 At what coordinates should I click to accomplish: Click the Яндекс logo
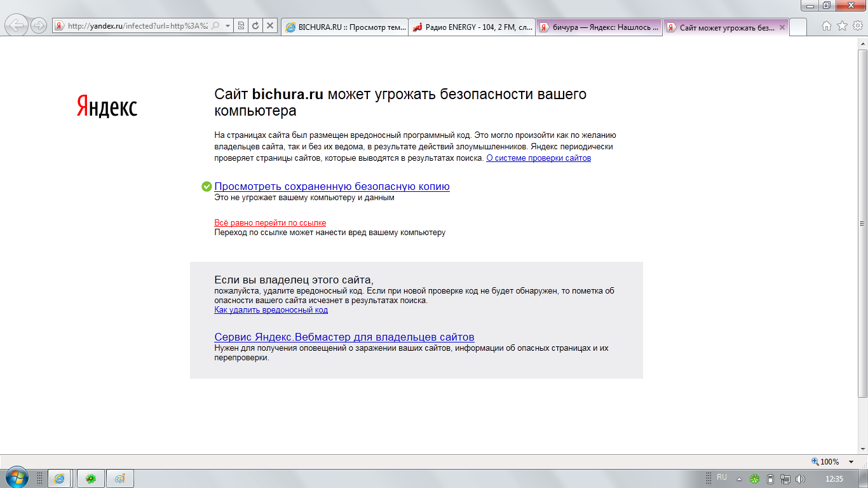pos(107,107)
